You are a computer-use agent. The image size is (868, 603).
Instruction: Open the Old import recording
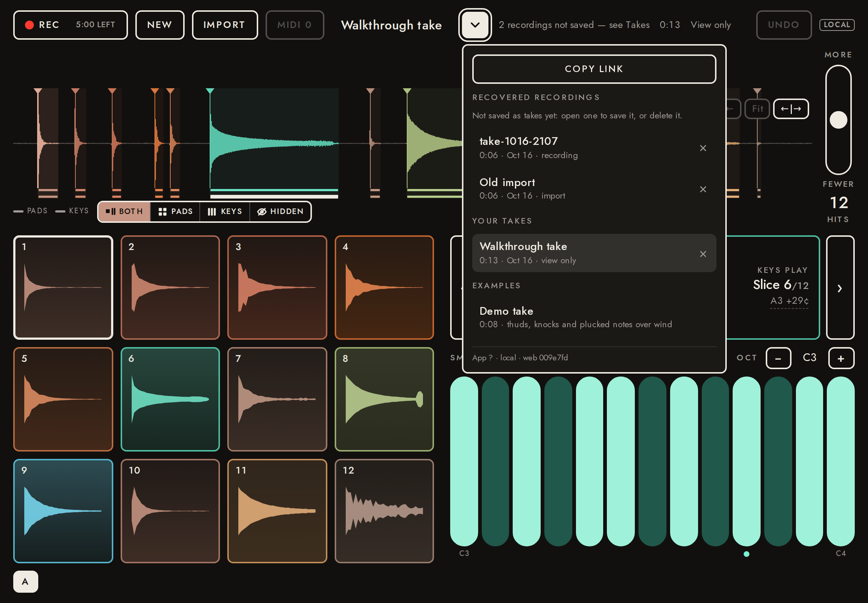(x=582, y=189)
